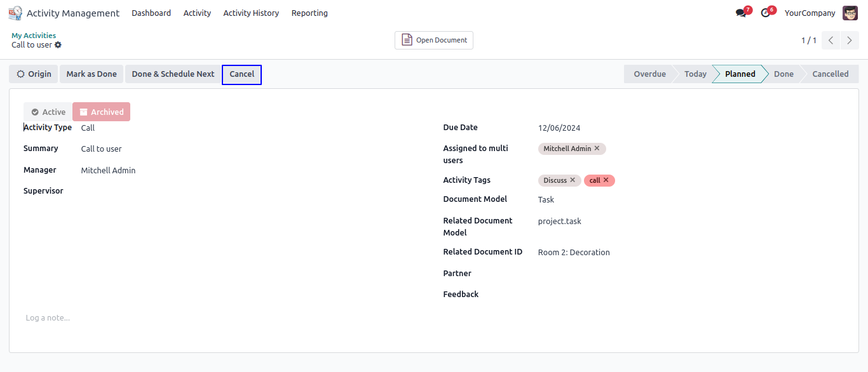Go to previous record with left chevron
The width and height of the screenshot is (868, 372).
point(831,40)
